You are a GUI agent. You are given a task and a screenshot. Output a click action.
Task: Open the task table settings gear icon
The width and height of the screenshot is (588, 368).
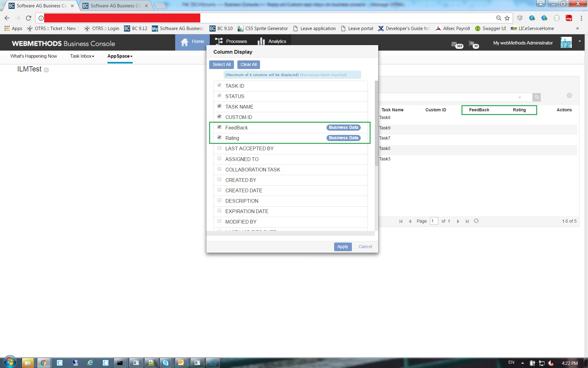[569, 95]
